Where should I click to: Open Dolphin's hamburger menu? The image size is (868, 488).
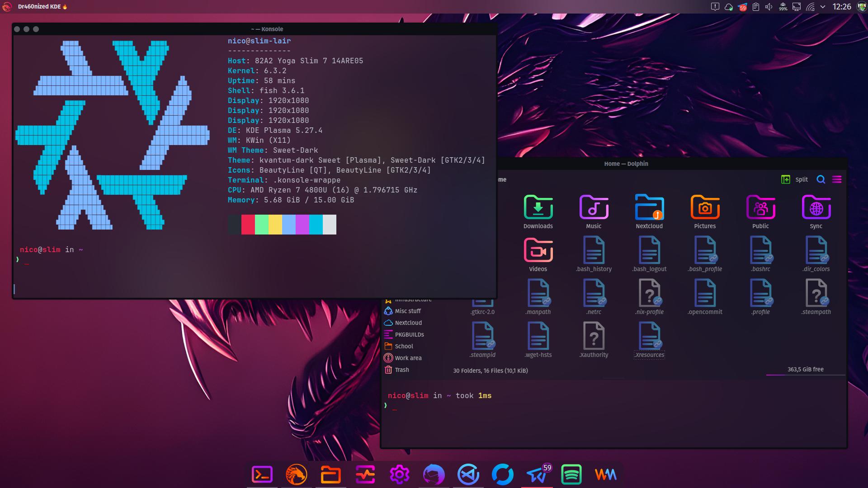pyautogui.click(x=837, y=179)
